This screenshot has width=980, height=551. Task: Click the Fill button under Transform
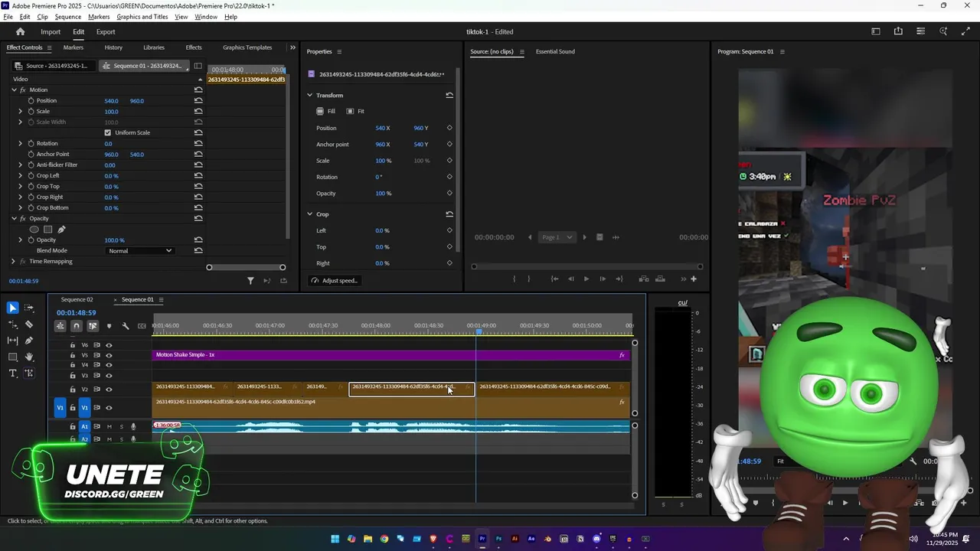pyautogui.click(x=326, y=111)
